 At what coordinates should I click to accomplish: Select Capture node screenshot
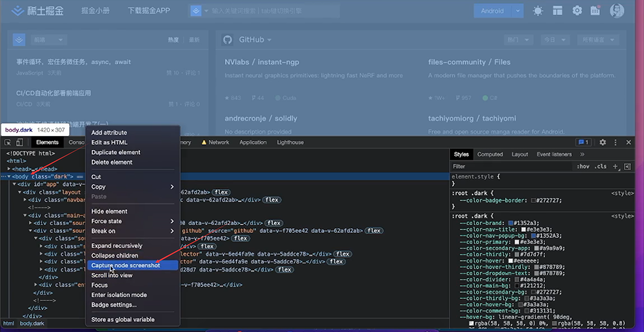click(x=133, y=265)
